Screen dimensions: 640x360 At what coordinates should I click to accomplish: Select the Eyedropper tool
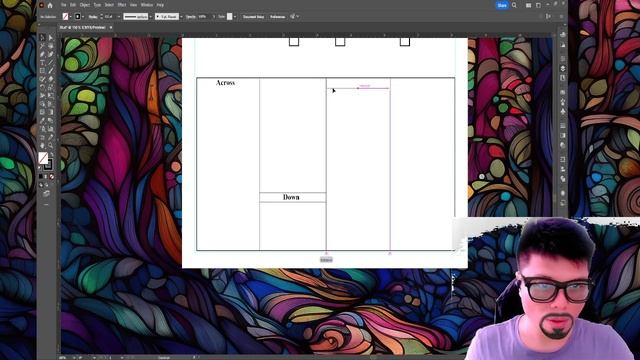(42, 120)
